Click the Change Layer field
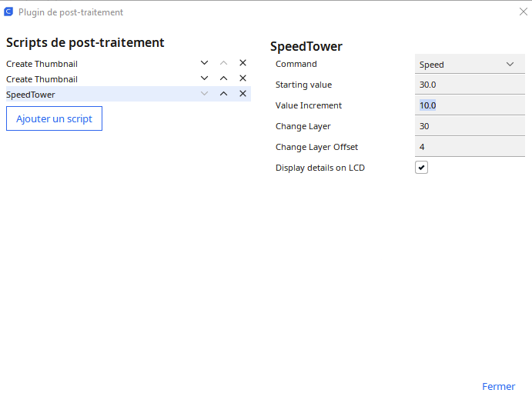 [470, 126]
